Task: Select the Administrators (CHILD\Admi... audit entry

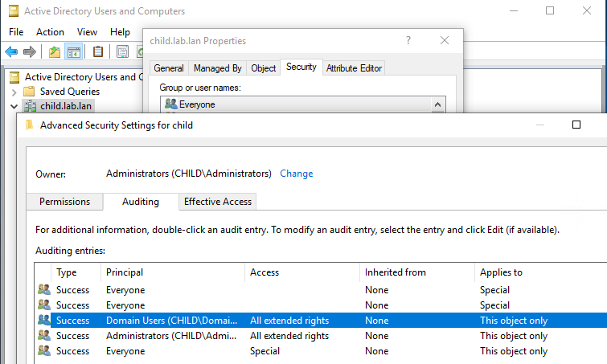Action: tap(321, 336)
